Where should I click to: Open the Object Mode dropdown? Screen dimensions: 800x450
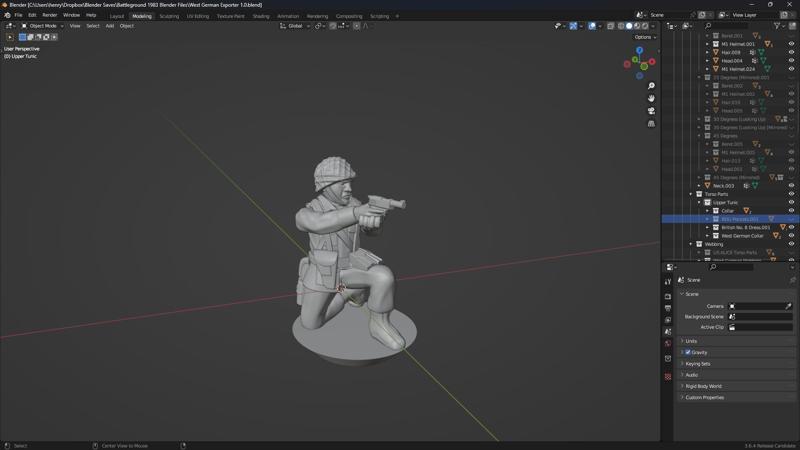tap(41, 26)
